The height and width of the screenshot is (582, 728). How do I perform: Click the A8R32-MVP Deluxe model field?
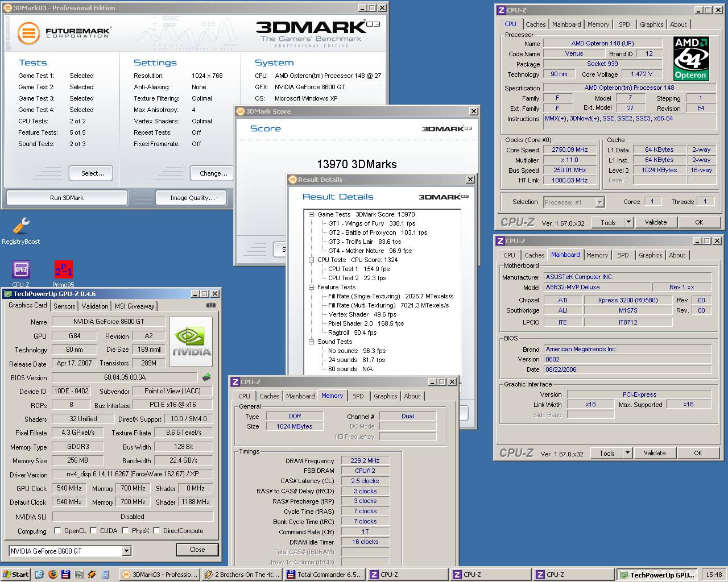597,287
